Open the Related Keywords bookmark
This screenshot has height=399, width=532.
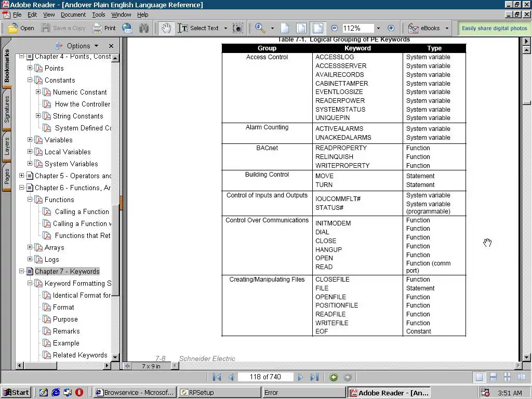tap(79, 355)
